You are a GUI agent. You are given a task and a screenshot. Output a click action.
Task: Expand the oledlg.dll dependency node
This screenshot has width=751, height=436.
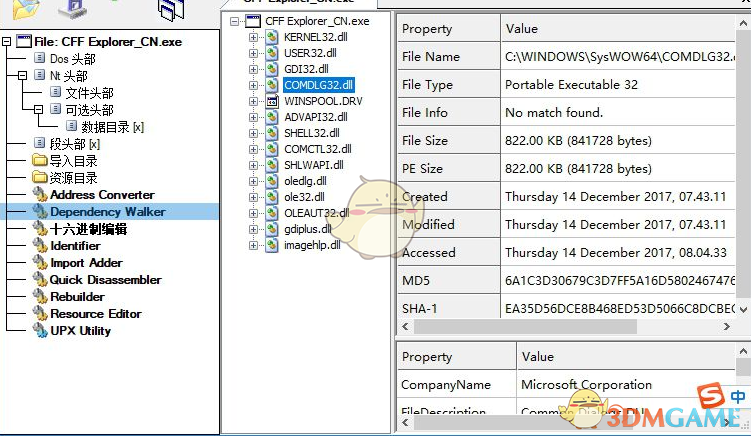tap(253, 181)
